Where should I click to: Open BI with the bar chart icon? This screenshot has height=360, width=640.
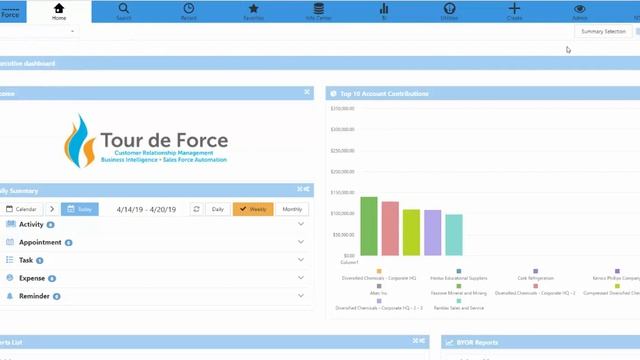coord(384,11)
